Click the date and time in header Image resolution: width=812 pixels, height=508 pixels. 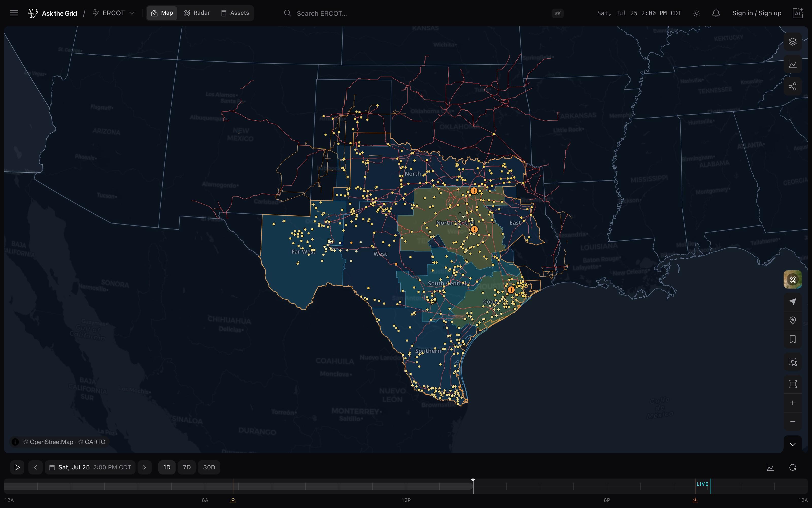[x=639, y=13]
